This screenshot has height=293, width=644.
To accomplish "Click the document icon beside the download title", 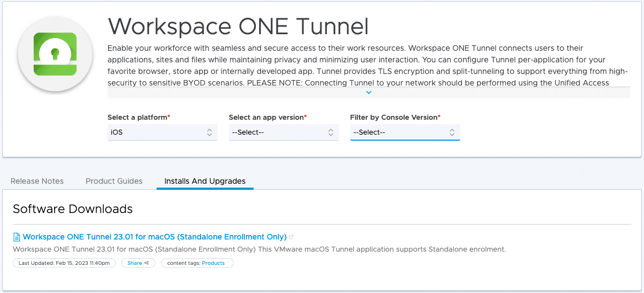I will pyautogui.click(x=17, y=237).
